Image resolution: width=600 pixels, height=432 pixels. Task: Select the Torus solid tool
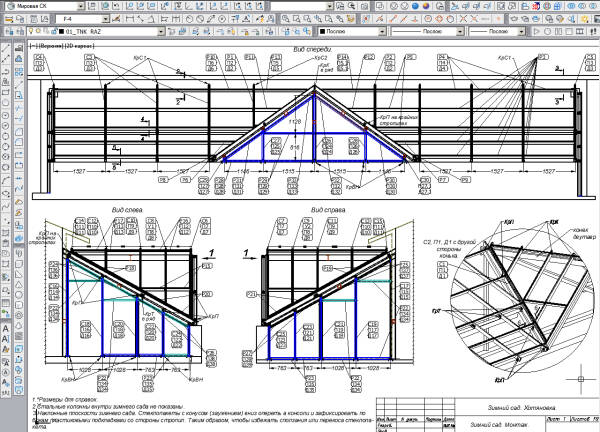coord(19,315)
